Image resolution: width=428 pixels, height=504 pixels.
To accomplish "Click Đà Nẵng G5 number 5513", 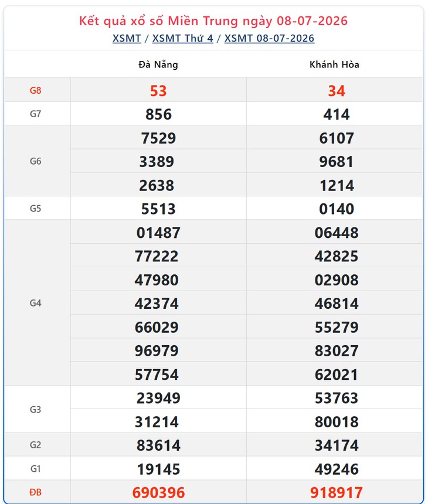I will [x=158, y=209].
